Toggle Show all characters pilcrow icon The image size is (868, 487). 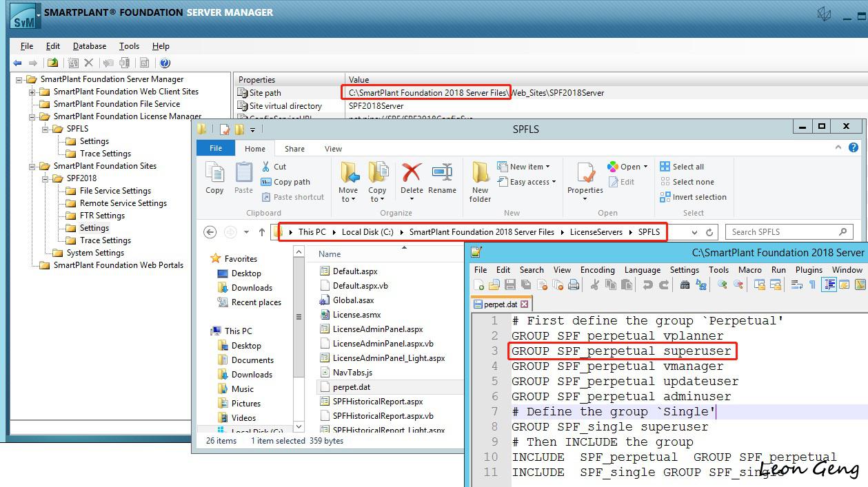point(812,284)
